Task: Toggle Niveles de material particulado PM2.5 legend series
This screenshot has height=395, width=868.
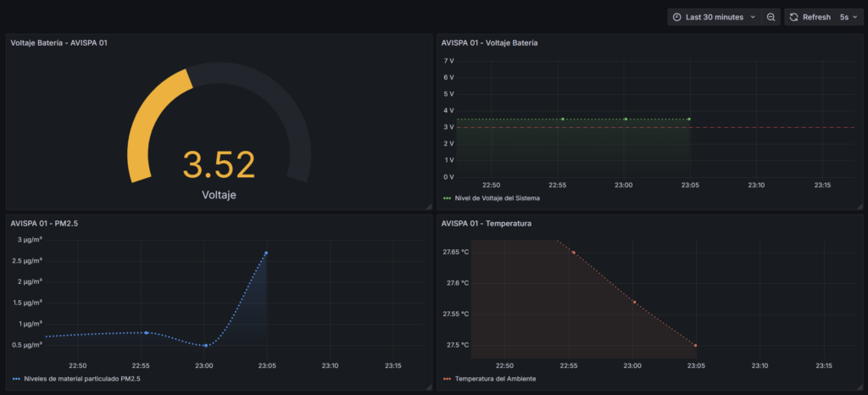Action: 78,379
